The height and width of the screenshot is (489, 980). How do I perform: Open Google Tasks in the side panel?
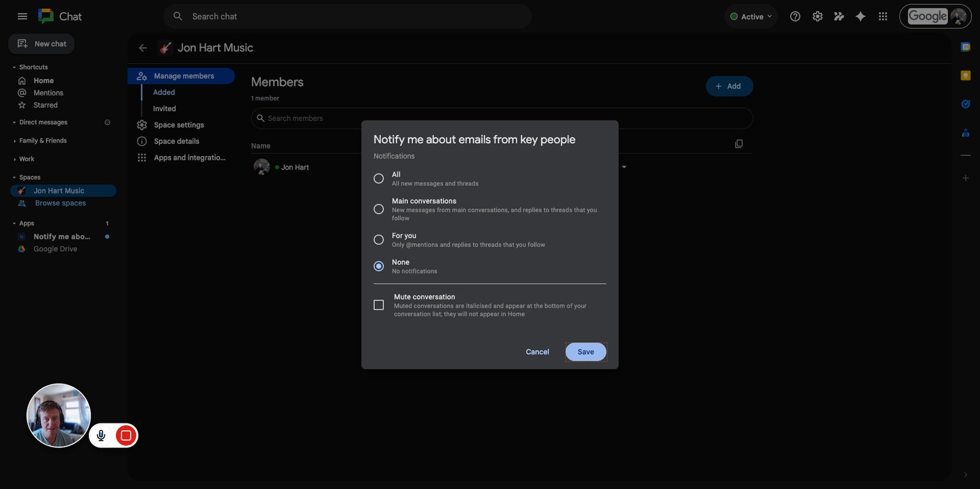click(965, 104)
